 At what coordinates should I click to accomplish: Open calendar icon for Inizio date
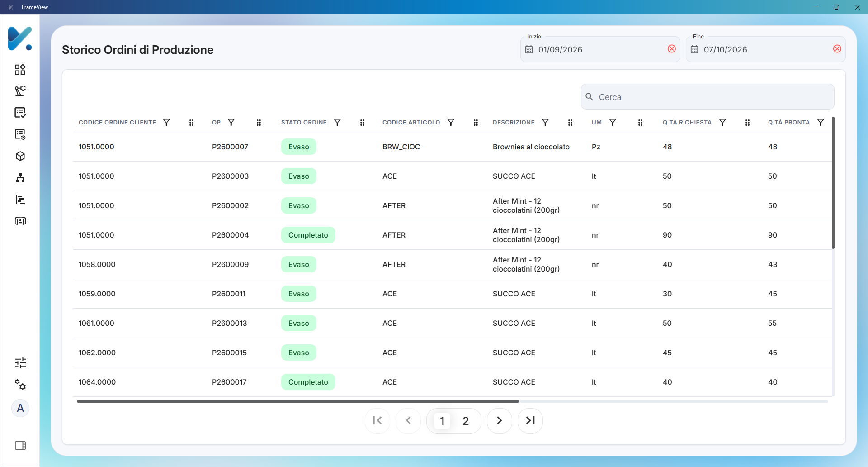(529, 49)
